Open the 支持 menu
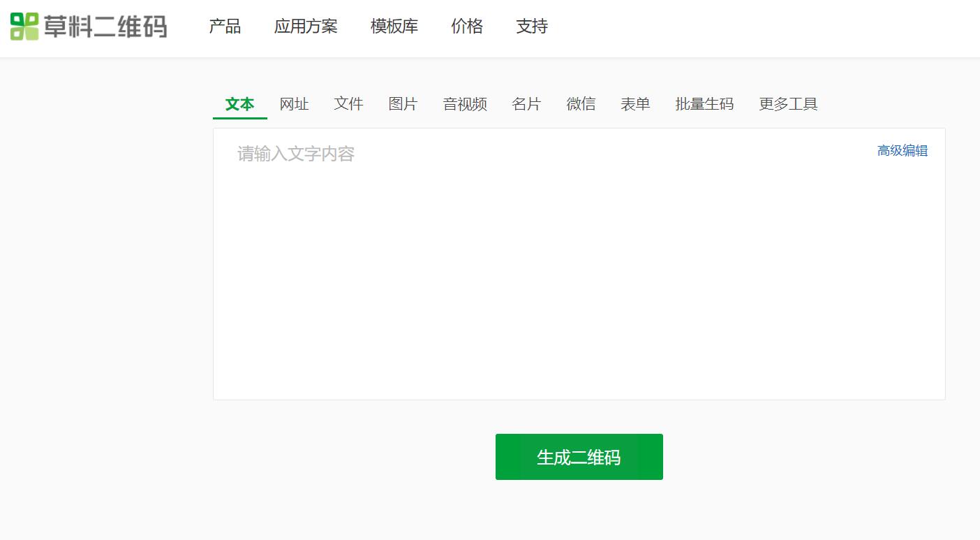The height and width of the screenshot is (540, 980). pos(531,27)
